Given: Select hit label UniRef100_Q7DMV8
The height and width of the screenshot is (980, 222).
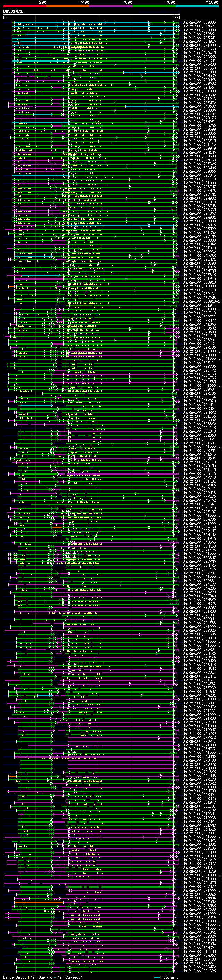Looking at the screenshot, I should point(199,80).
